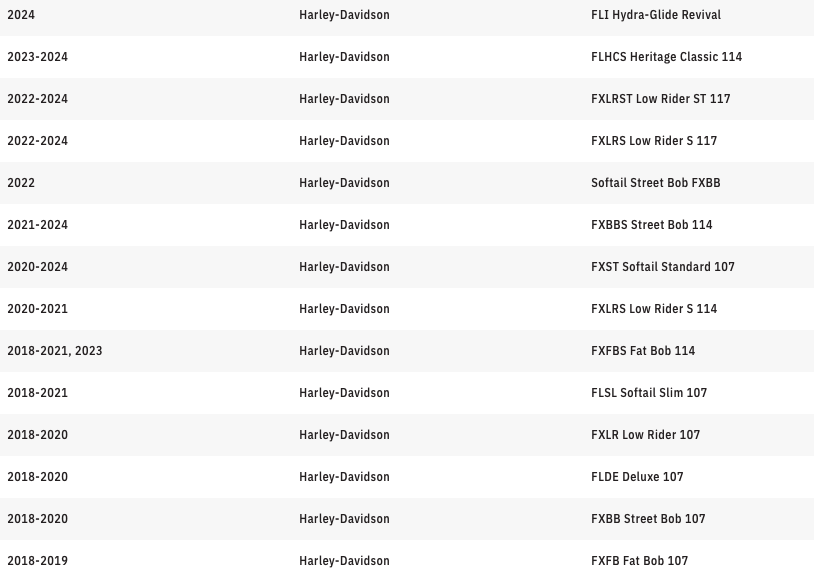
Task: Click FXLRST Low Rider ST 117 entry
Action: coord(660,99)
